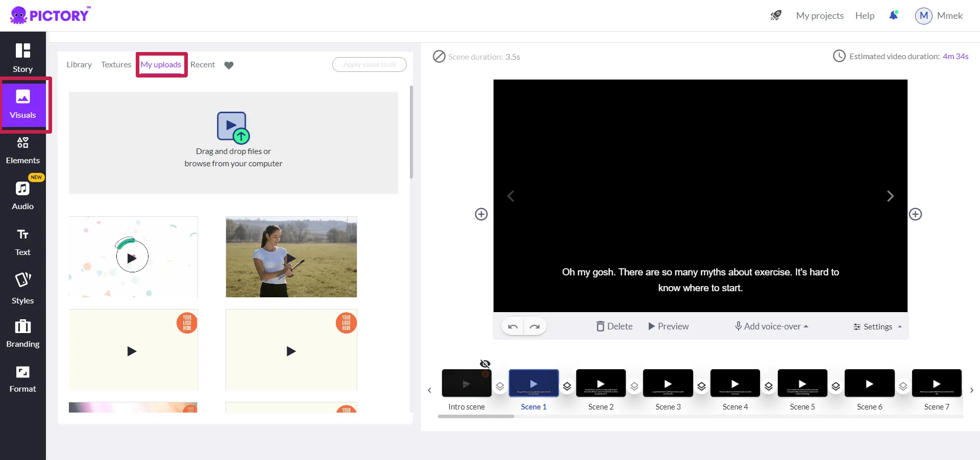Click the scene timeline horizontal scrollbar
This screenshot has width=980, height=460.
click(x=476, y=417)
